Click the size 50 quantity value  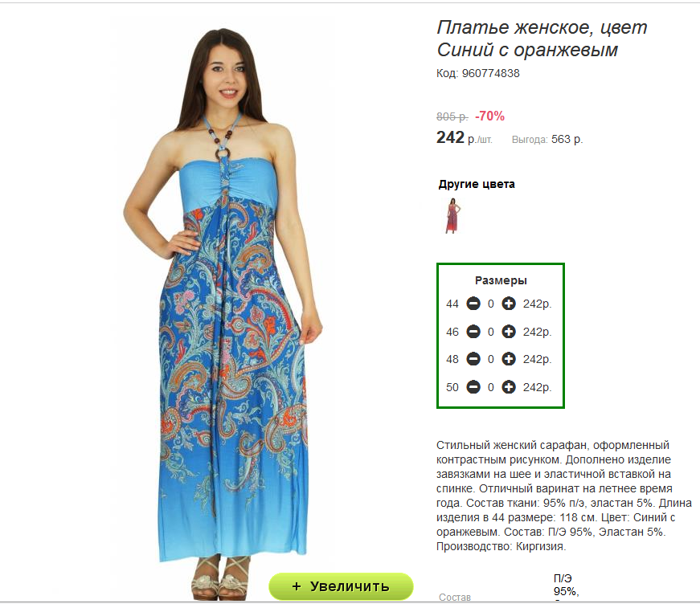tap(490, 387)
